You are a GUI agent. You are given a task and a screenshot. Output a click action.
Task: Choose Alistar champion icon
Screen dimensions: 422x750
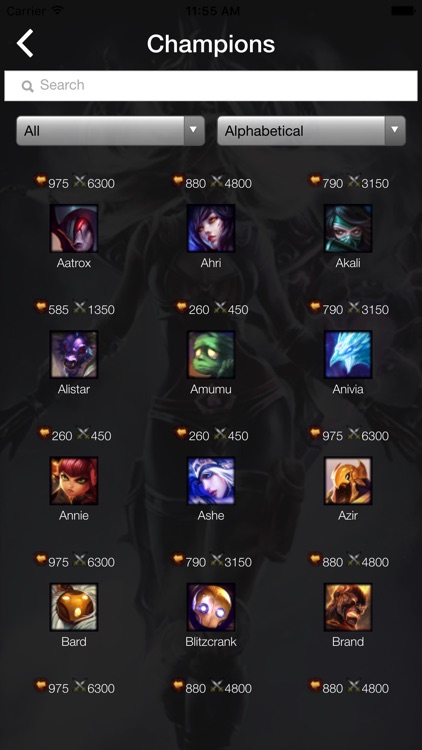tap(74, 355)
